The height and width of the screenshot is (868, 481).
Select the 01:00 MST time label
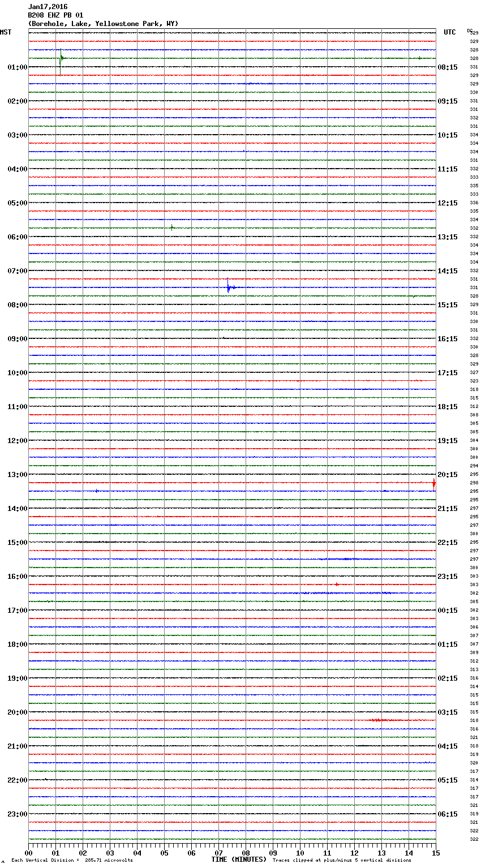tap(17, 67)
